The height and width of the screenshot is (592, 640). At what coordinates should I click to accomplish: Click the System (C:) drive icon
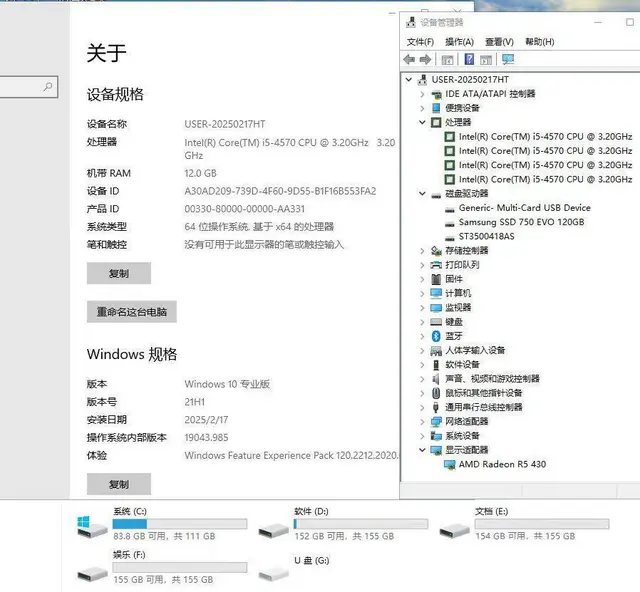(x=92, y=526)
